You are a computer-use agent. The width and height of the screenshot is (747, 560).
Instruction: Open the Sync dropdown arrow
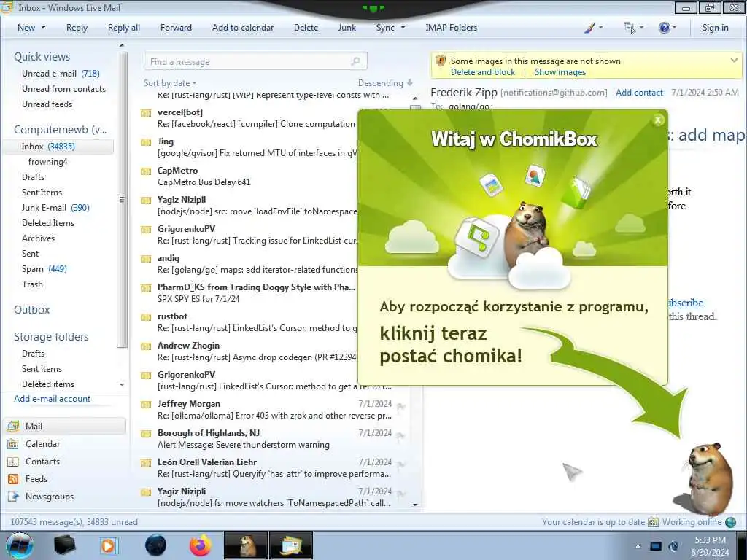[403, 28]
